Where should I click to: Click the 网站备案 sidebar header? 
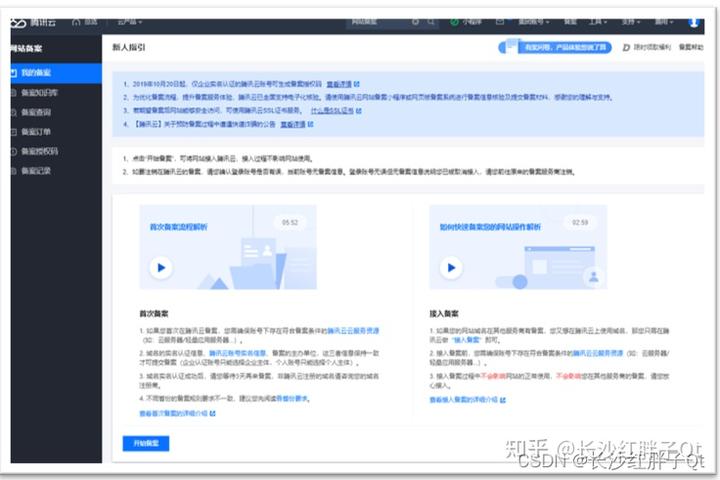point(26,48)
